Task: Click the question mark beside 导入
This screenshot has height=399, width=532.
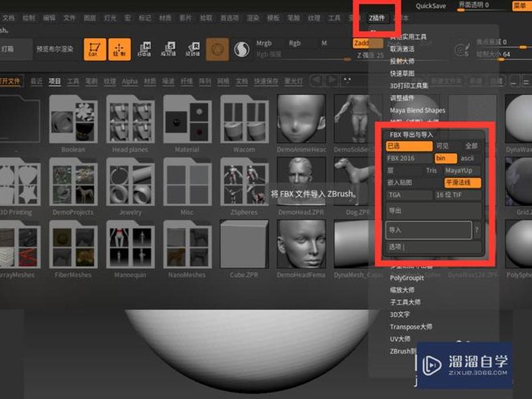Action: 477,230
